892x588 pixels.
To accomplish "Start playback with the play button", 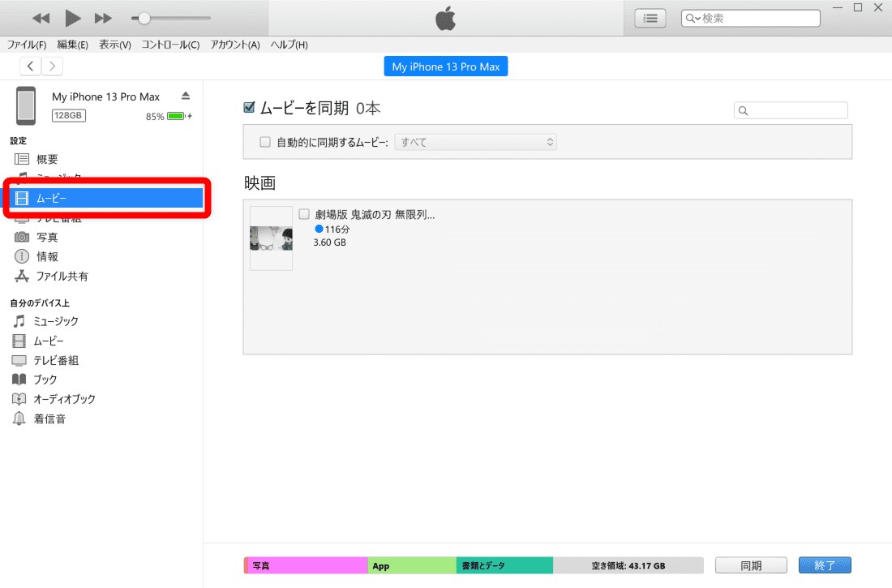I will click(72, 18).
